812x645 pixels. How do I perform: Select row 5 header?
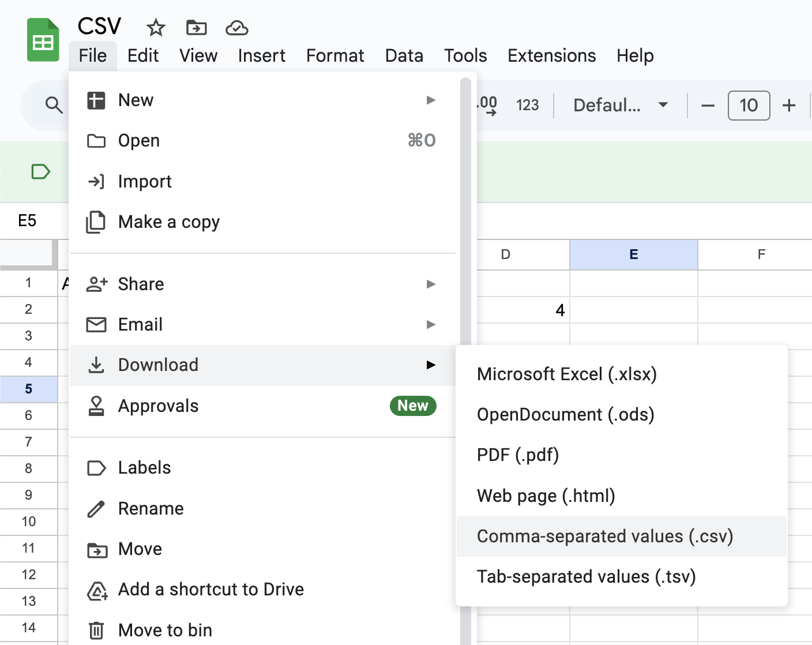tap(28, 389)
